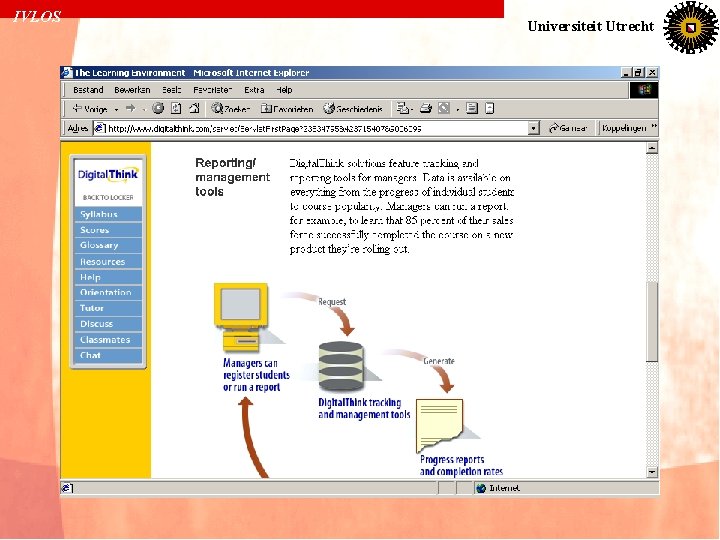
Task: Open Glossary in sidebar
Action: (108, 245)
